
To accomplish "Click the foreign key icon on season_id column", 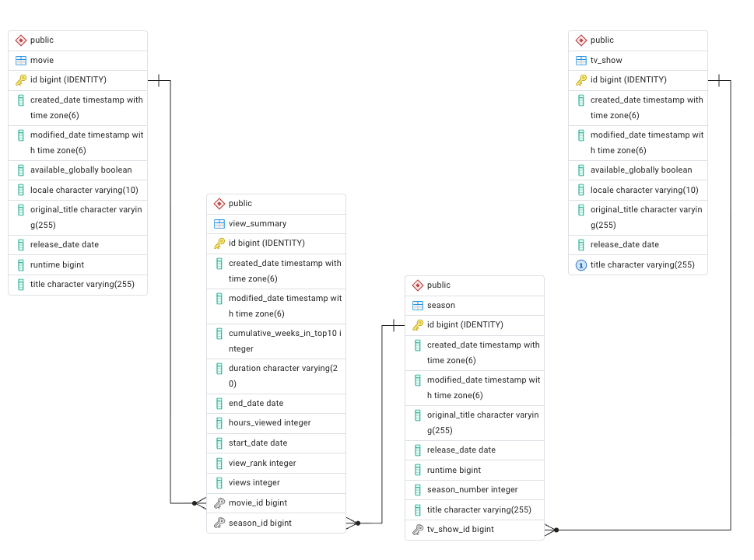I will pos(218,523).
